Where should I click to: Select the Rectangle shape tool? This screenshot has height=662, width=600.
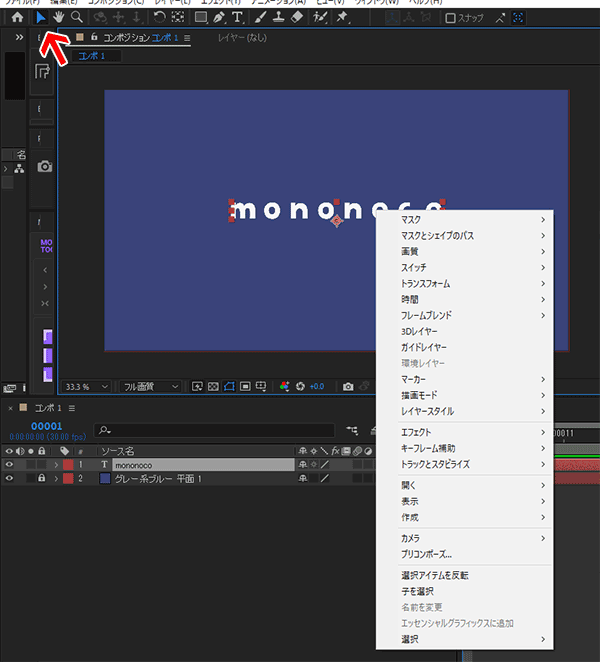click(200, 17)
